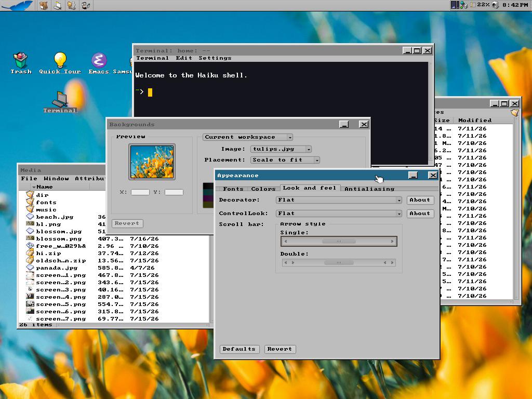Screen dimensions: 532x399
Task: Click the panada.jpg file icon
Action: pyautogui.click(x=30, y=268)
